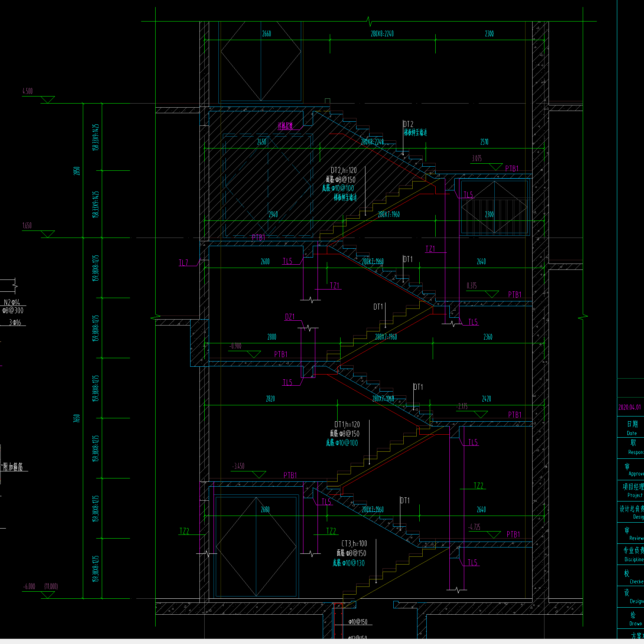644x644 pixels.
Task: Click the 3Φ16 rebar annotation
Action: click(15, 323)
